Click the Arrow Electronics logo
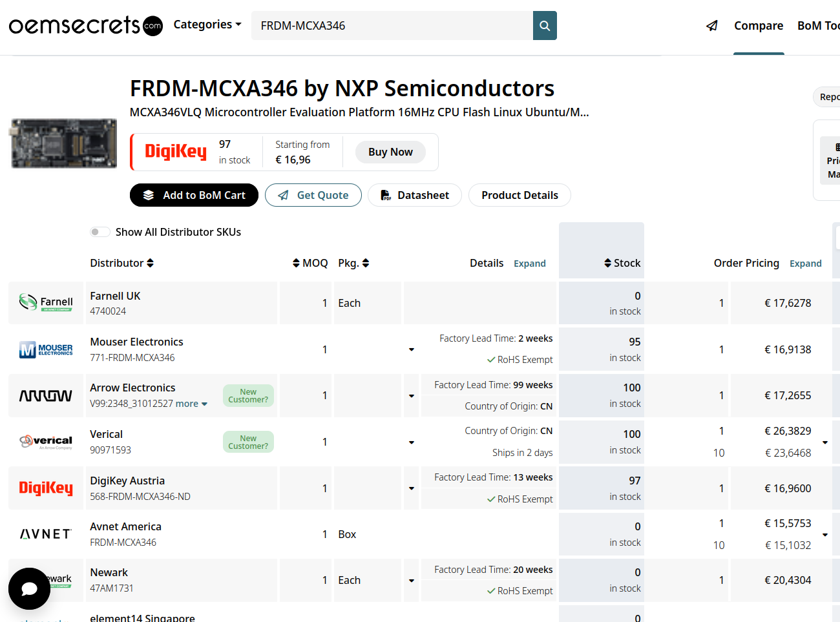This screenshot has height=622, width=840. point(46,395)
